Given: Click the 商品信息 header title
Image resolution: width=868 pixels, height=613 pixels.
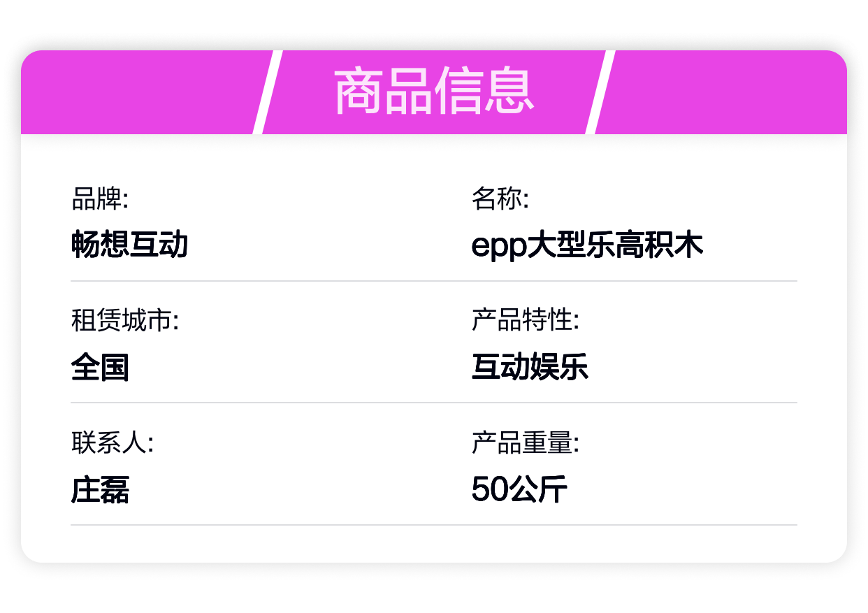Looking at the screenshot, I should tap(434, 92).
